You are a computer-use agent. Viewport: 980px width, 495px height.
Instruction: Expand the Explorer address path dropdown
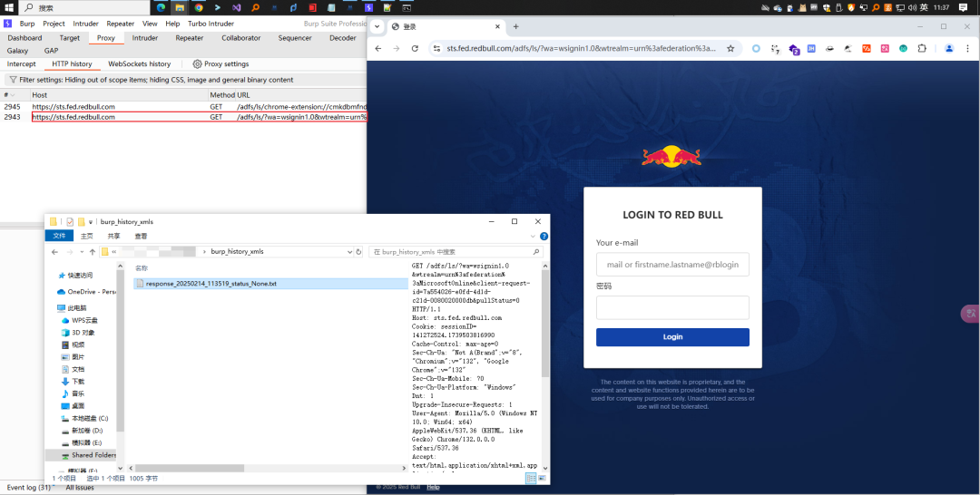click(349, 251)
